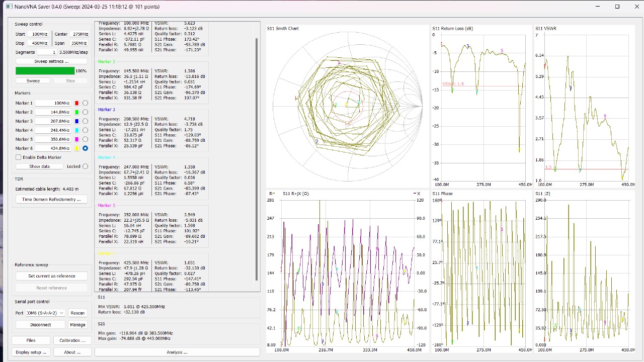The height and width of the screenshot is (362, 644).
Task: Click the NanoVNA Saver title bar icon
Action: (9, 7)
